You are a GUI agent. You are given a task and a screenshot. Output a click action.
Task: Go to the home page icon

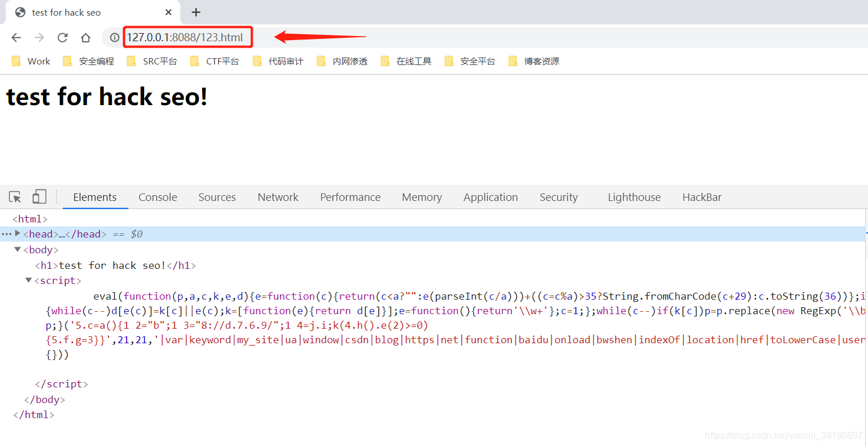coord(85,38)
